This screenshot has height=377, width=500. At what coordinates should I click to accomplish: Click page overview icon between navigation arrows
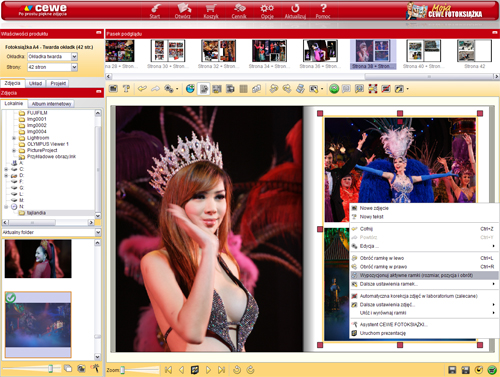pos(195,370)
